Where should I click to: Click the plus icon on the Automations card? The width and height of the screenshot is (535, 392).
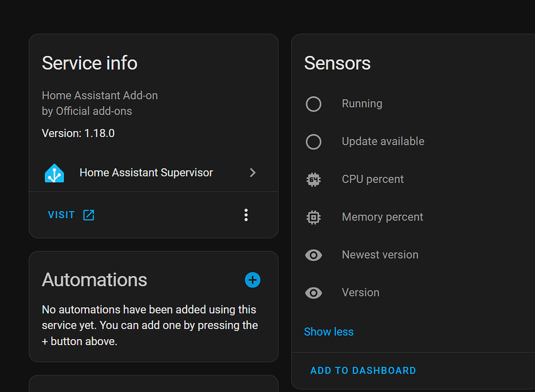tap(252, 280)
